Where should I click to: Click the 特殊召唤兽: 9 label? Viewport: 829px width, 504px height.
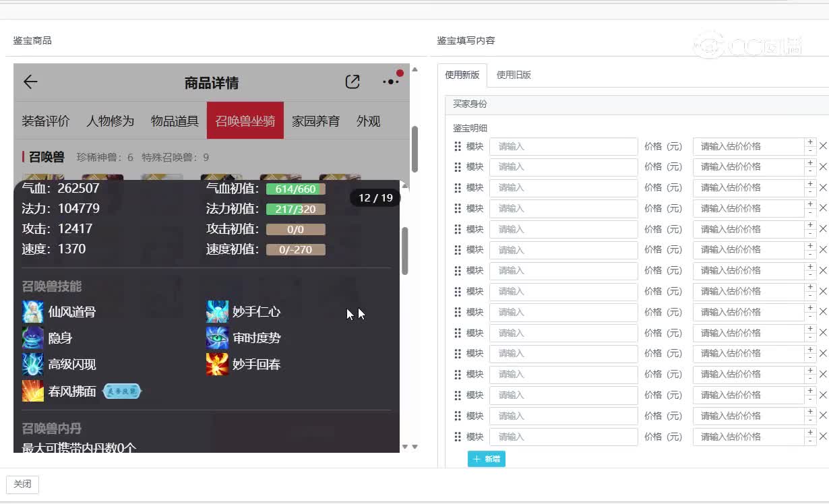[x=175, y=157]
